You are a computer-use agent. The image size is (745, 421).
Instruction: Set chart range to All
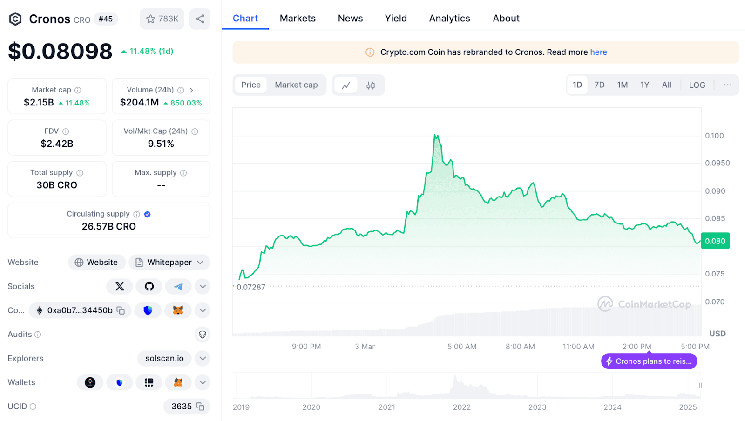[667, 85]
